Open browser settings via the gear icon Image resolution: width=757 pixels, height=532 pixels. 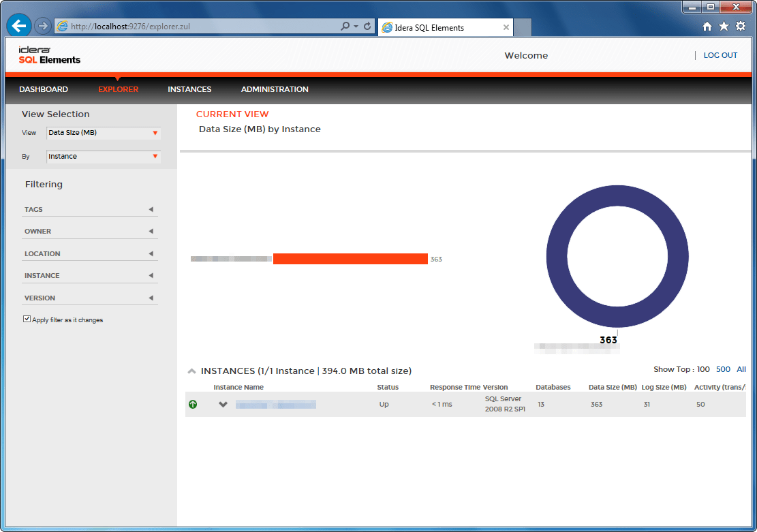(x=741, y=26)
